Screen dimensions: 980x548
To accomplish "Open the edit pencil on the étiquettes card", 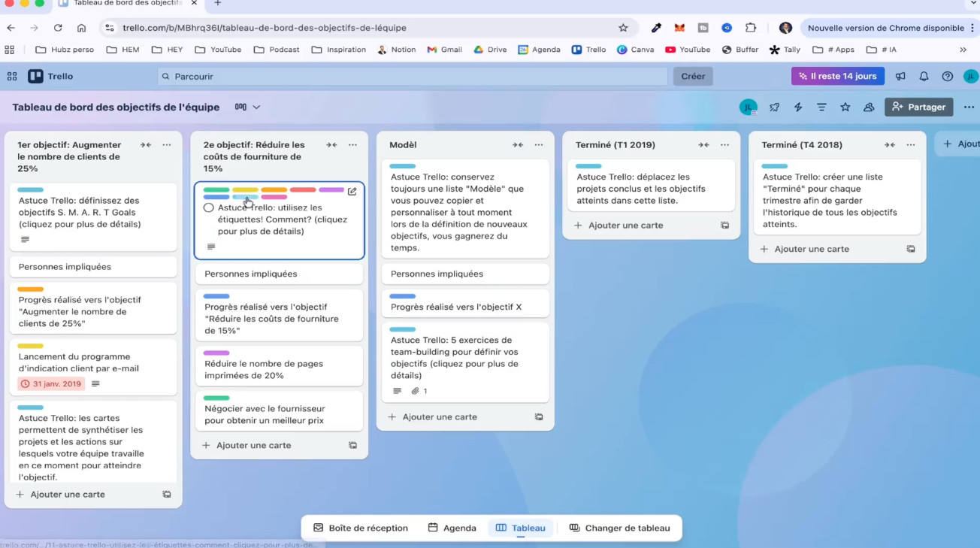I will pos(352,192).
